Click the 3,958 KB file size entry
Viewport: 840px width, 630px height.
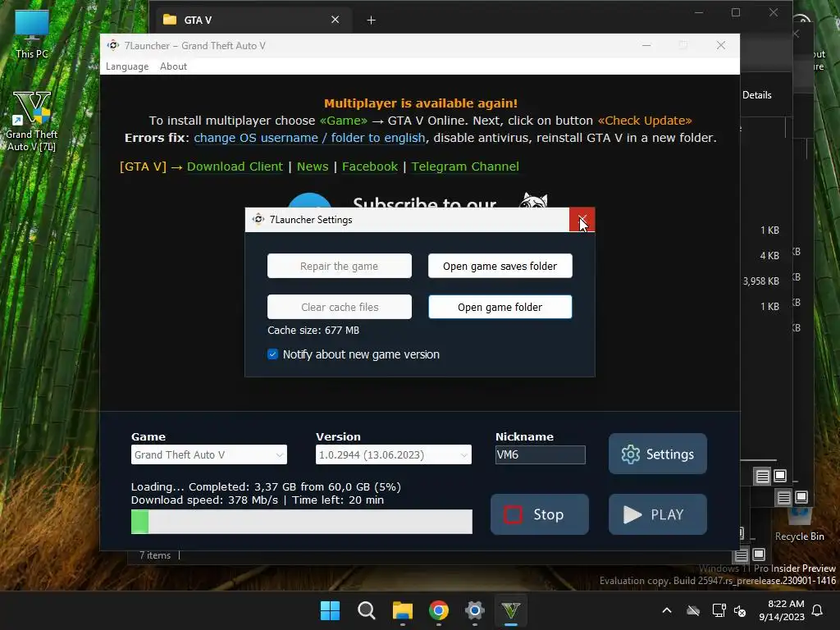pyautogui.click(x=760, y=281)
